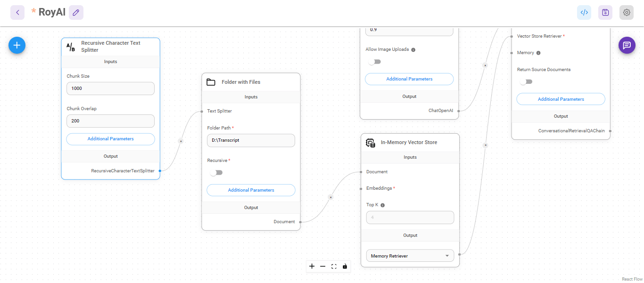
Task: Open the settings gear icon
Action: click(627, 13)
